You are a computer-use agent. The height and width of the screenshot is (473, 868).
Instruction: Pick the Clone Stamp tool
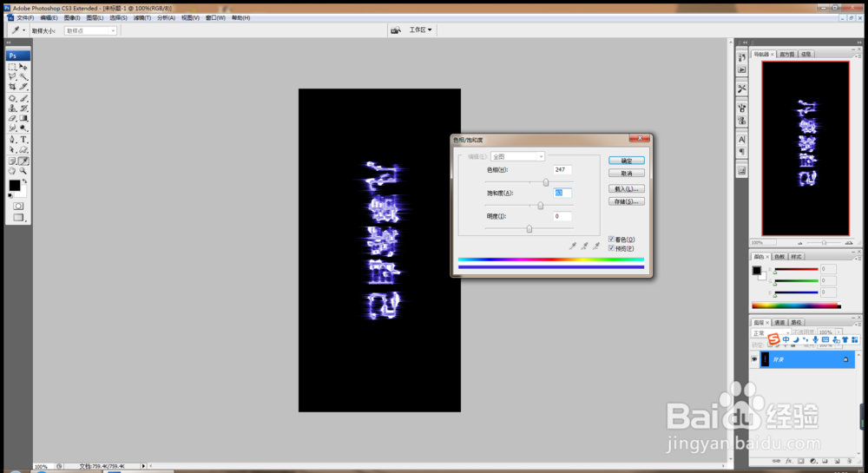pos(12,108)
